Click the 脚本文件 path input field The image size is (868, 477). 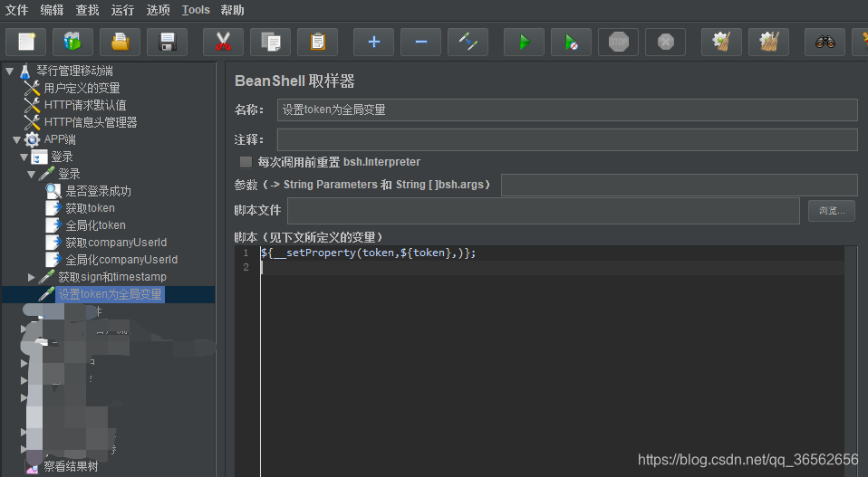tap(544, 211)
